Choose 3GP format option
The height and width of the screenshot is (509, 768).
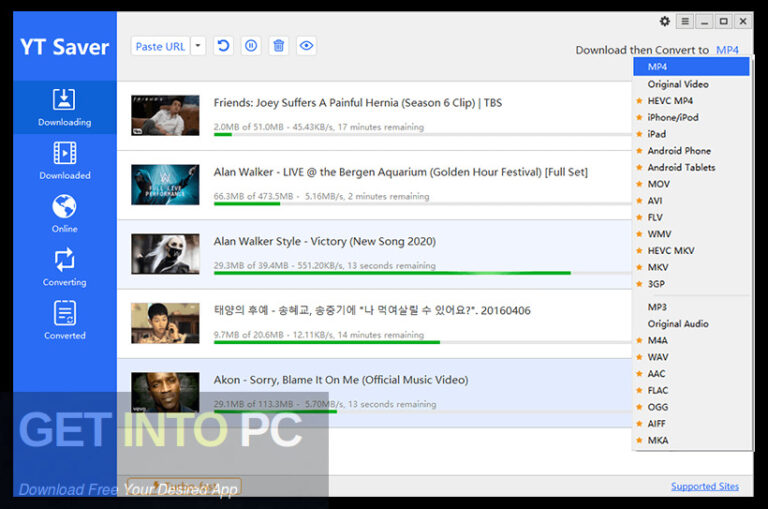click(x=691, y=284)
